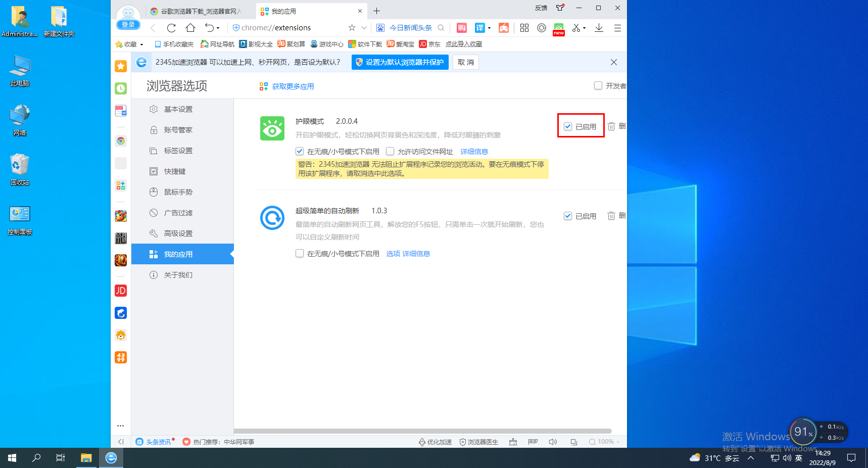This screenshot has width=868, height=468.
Task: Select 高级设置 in the options menu
Action: [x=182, y=233]
